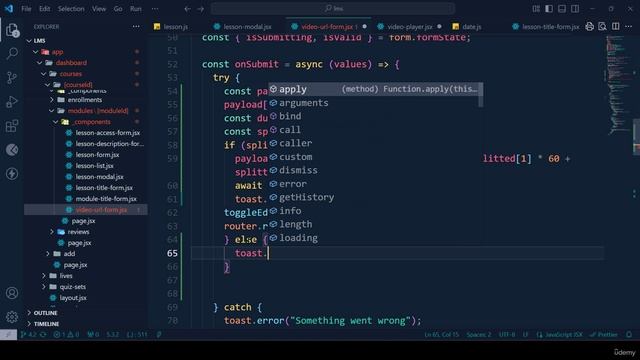Open the Explorer view in activity bar

click(12, 30)
